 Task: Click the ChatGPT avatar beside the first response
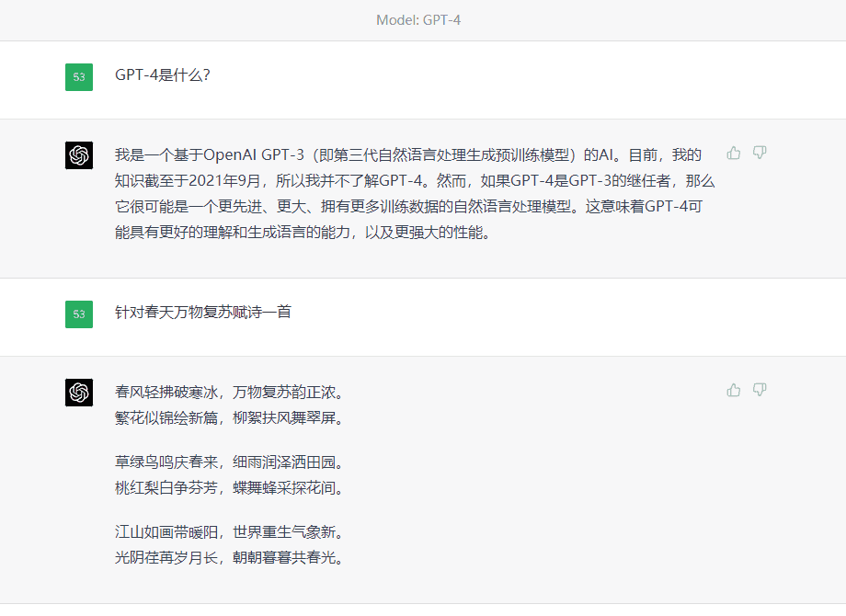(x=78, y=154)
